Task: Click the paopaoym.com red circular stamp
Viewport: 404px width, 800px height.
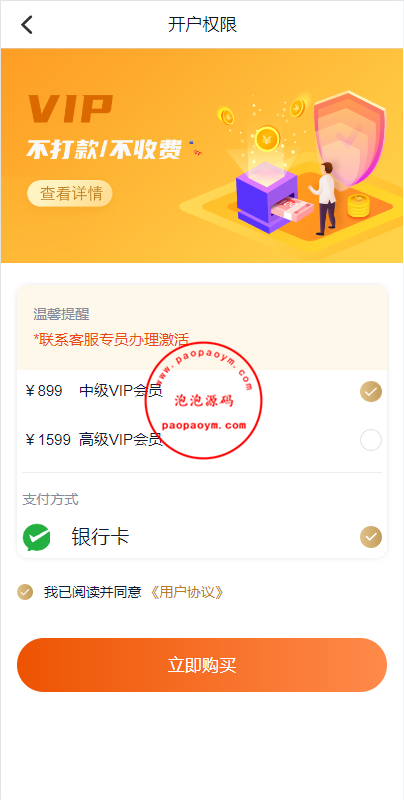Action: click(x=203, y=401)
